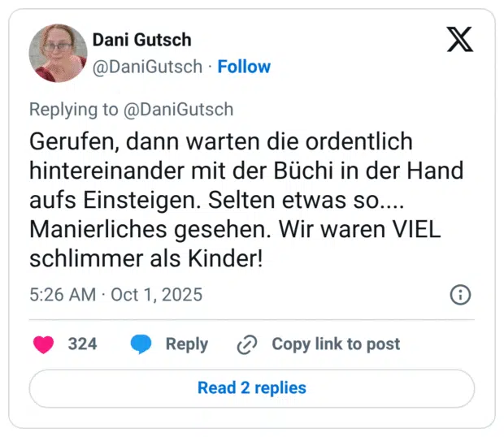Follow the Dani Gutsch account
Image resolution: width=504 pixels, height=437 pixels.
(x=244, y=67)
